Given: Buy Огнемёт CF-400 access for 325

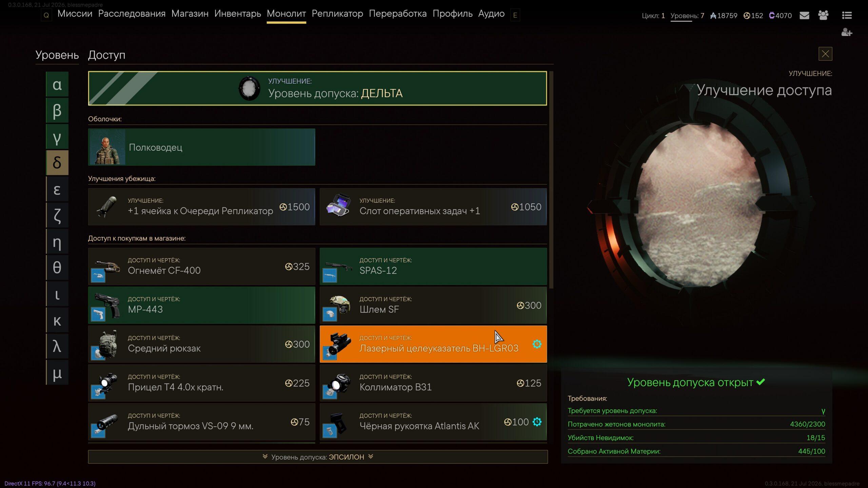Looking at the screenshot, I should [x=201, y=266].
